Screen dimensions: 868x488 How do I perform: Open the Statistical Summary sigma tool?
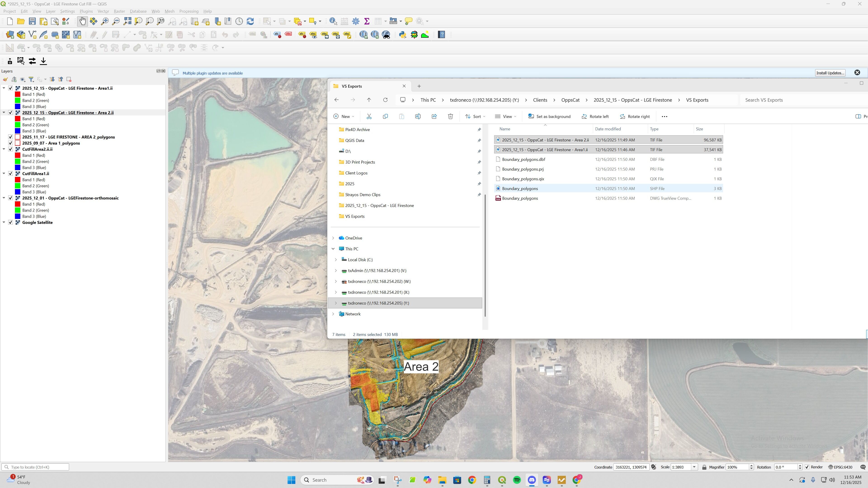367,21
